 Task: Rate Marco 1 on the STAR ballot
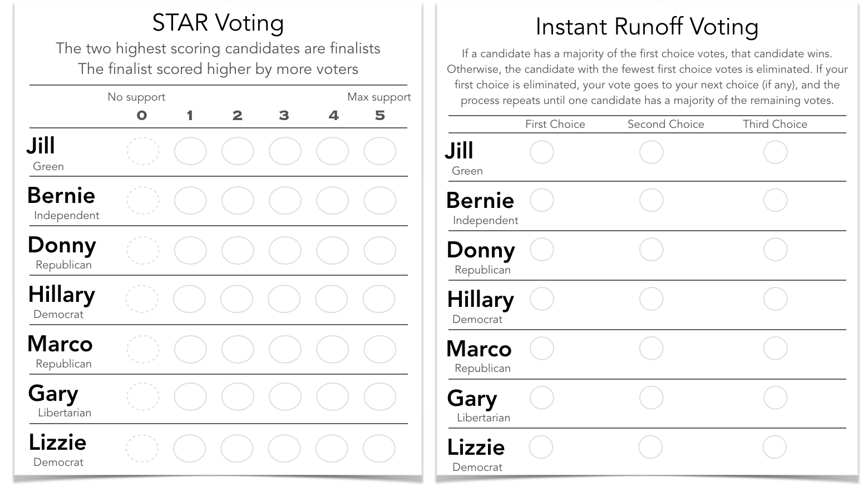pos(190,349)
